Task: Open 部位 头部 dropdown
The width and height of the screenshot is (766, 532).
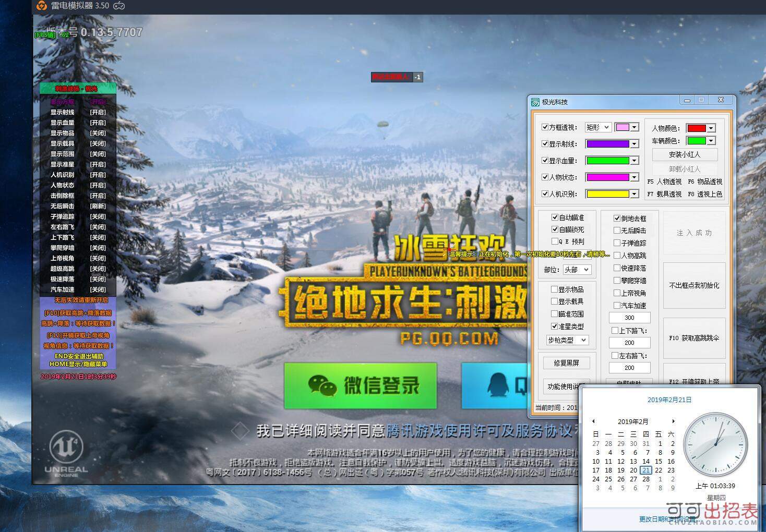Action: point(577,270)
